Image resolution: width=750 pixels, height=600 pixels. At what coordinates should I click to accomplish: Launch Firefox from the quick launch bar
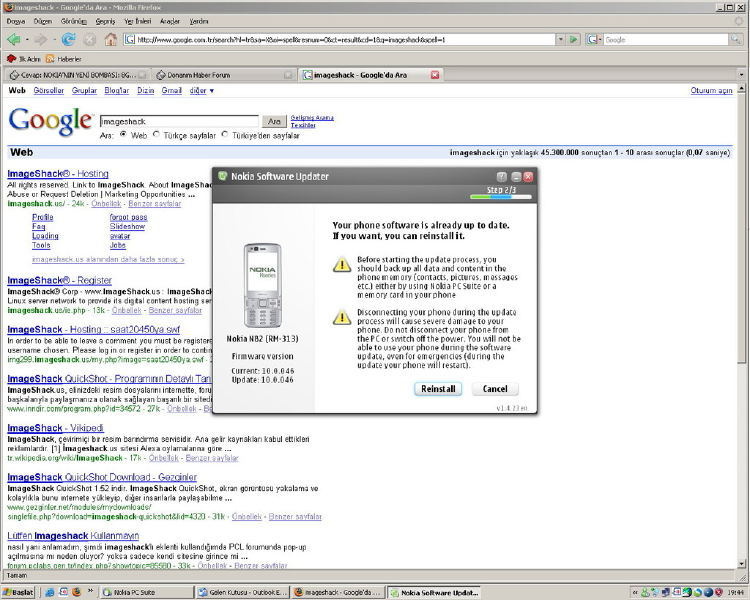[77, 592]
